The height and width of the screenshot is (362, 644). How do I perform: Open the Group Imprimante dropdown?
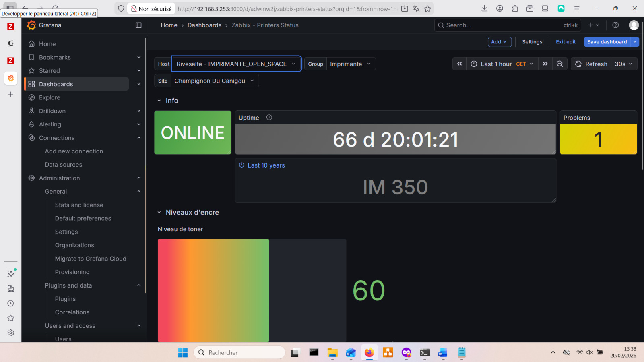click(x=351, y=64)
